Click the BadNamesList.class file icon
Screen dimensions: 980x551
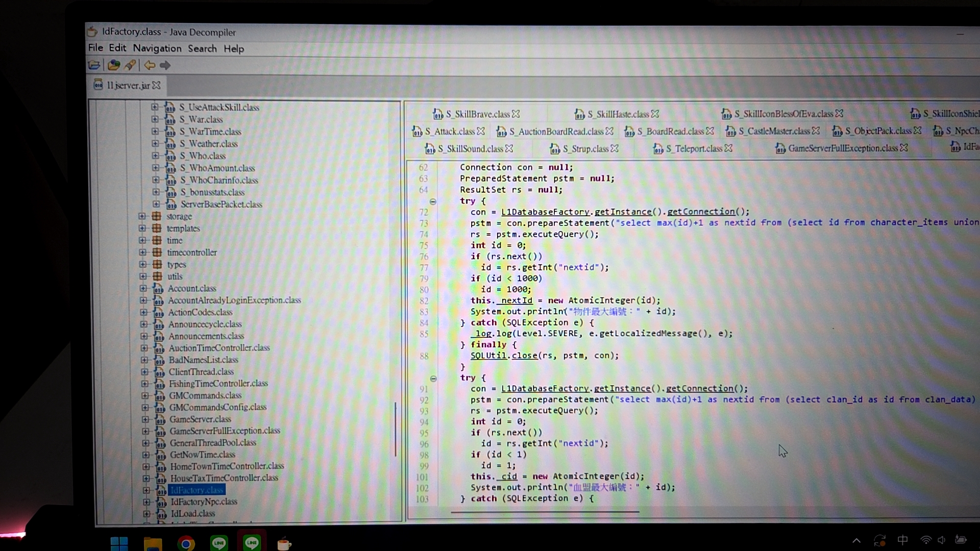click(x=159, y=360)
